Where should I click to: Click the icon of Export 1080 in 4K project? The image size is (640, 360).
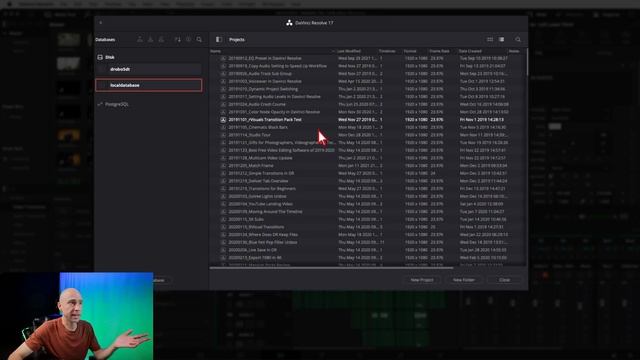click(x=223, y=258)
